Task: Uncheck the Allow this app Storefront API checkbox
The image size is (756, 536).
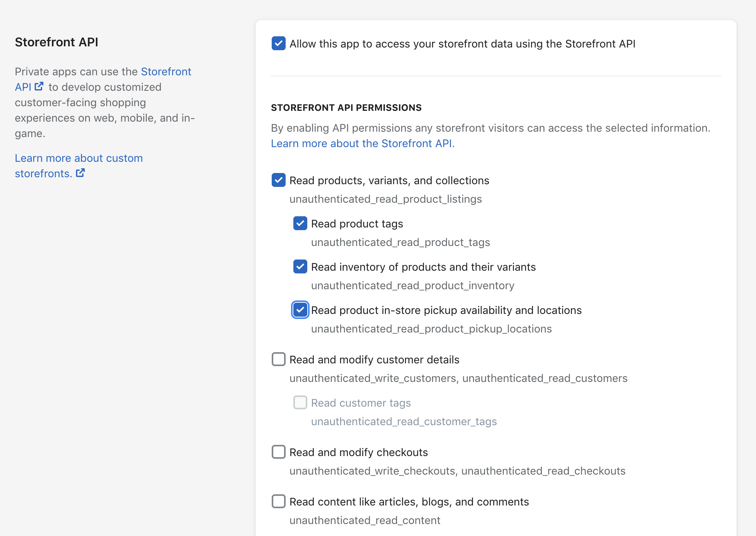Action: pyautogui.click(x=278, y=44)
